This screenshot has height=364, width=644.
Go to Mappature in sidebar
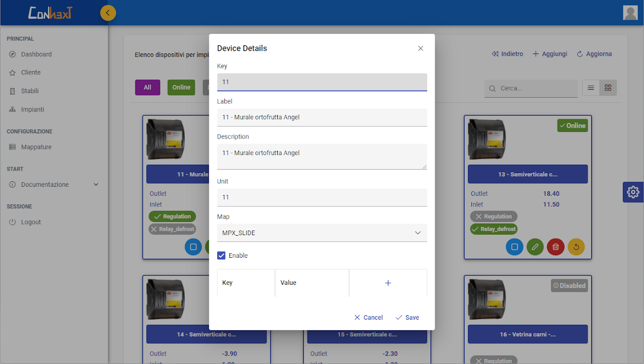[36, 147]
